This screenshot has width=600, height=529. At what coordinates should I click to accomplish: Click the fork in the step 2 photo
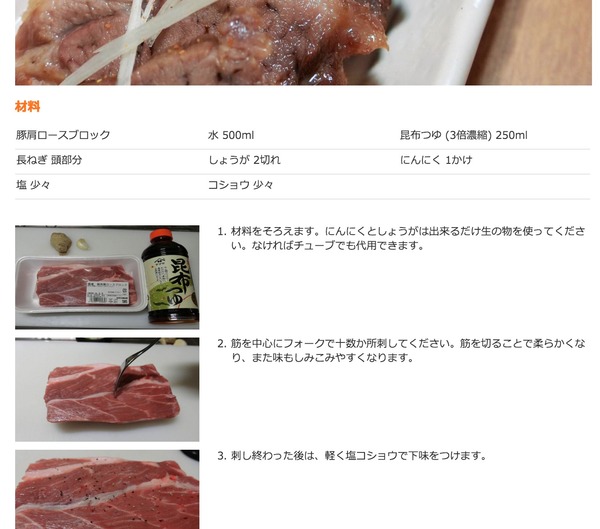[x=136, y=367]
